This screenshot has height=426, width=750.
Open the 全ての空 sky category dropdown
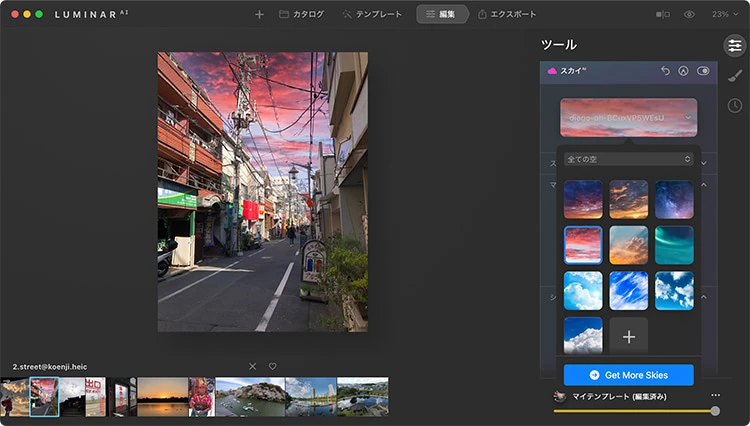[628, 159]
